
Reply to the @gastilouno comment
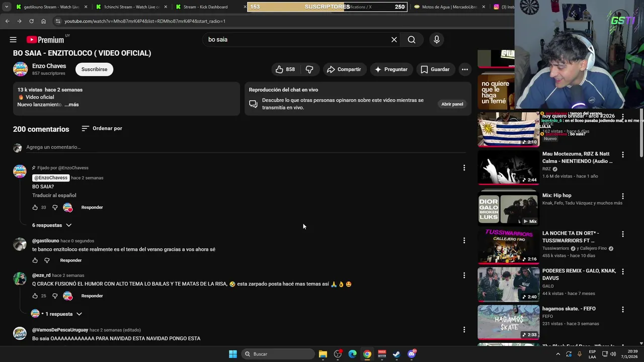coord(71,260)
